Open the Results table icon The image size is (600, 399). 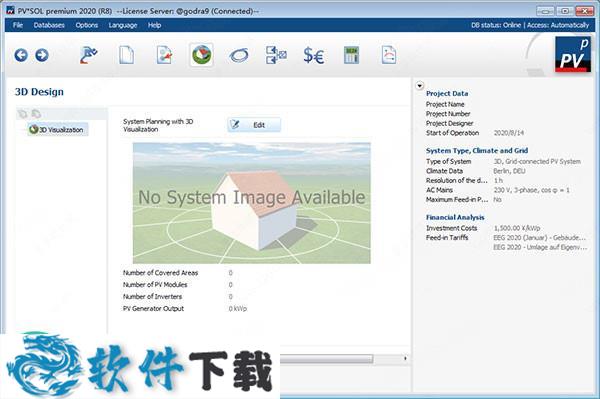coord(351,55)
